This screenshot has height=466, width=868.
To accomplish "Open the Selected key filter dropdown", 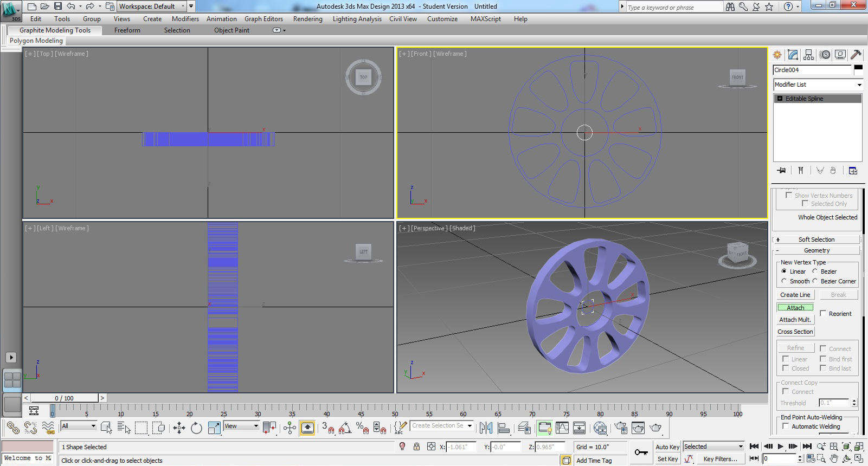I will pyautogui.click(x=713, y=446).
